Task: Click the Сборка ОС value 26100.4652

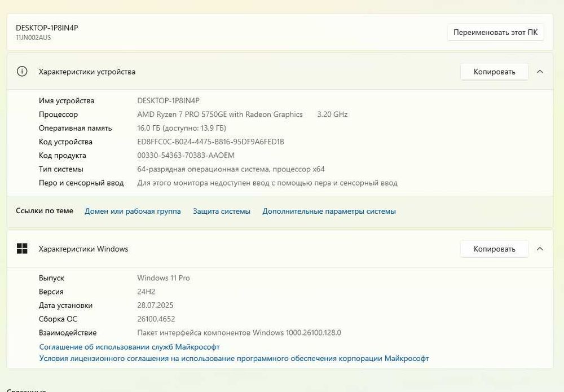Action: pos(156,319)
